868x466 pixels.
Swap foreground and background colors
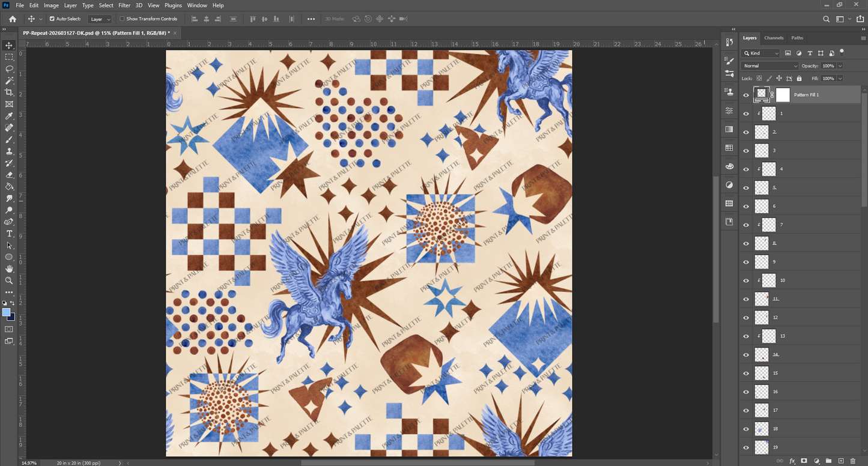point(12,304)
